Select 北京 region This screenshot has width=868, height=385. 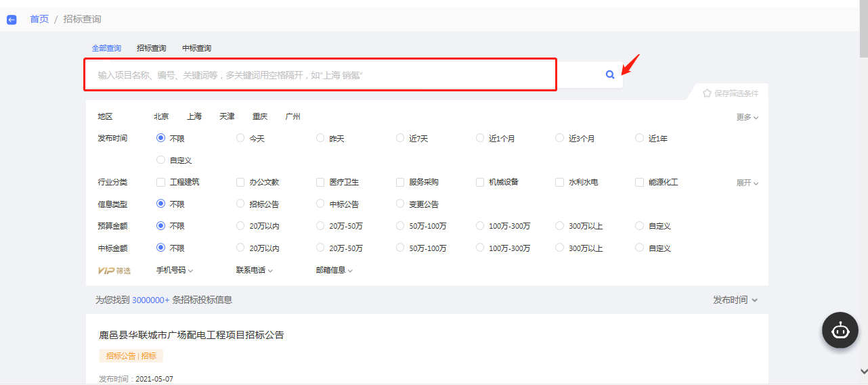161,116
